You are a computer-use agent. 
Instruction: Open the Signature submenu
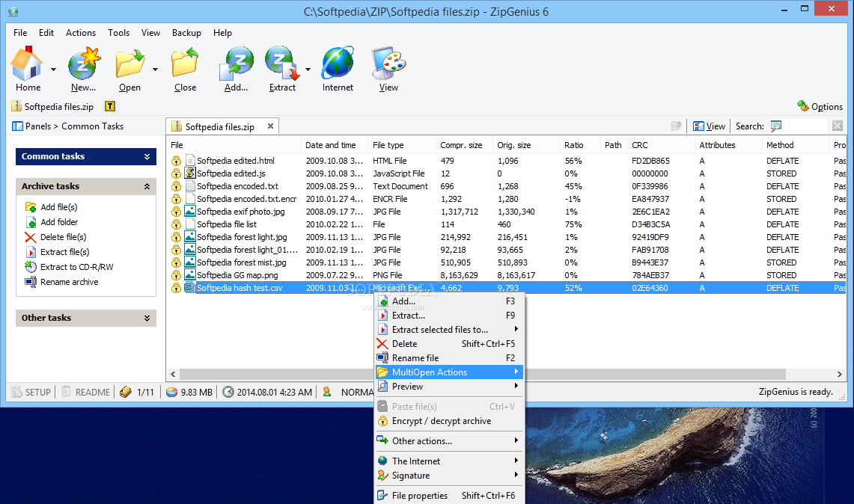(x=449, y=475)
